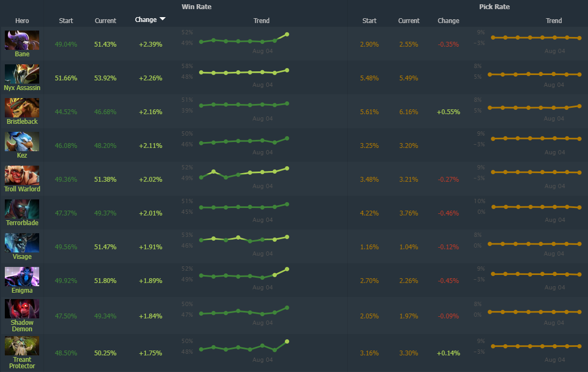Click Shadow Demon hero portrait
Viewport: 588px width, 372px height.
[x=22, y=309]
